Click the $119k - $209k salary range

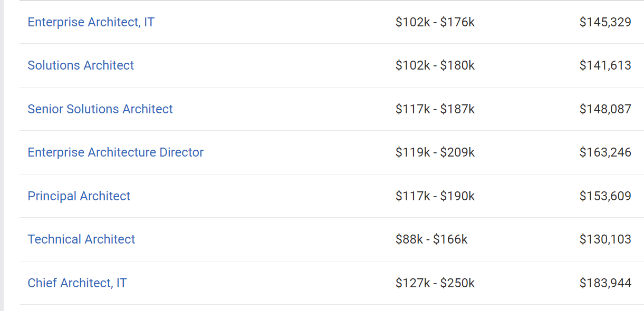coord(435,152)
